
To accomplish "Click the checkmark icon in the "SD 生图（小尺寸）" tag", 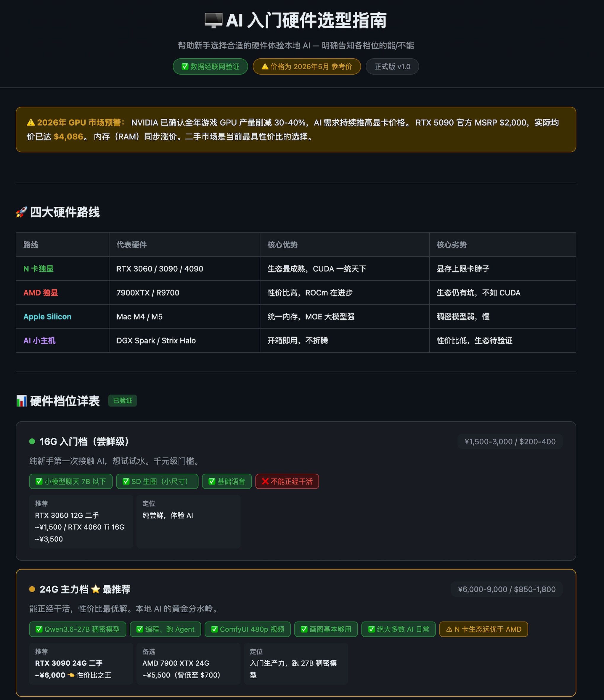I will point(126,481).
